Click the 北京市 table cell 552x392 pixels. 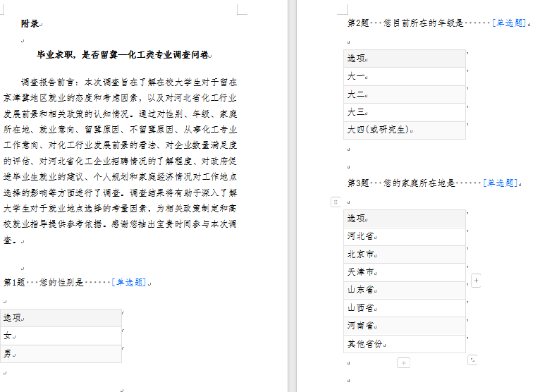click(x=405, y=255)
